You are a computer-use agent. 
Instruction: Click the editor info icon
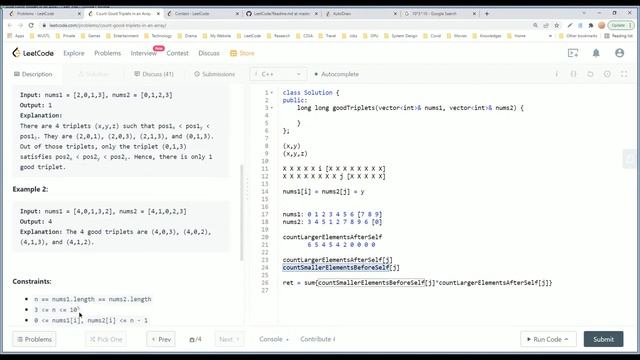[557, 74]
